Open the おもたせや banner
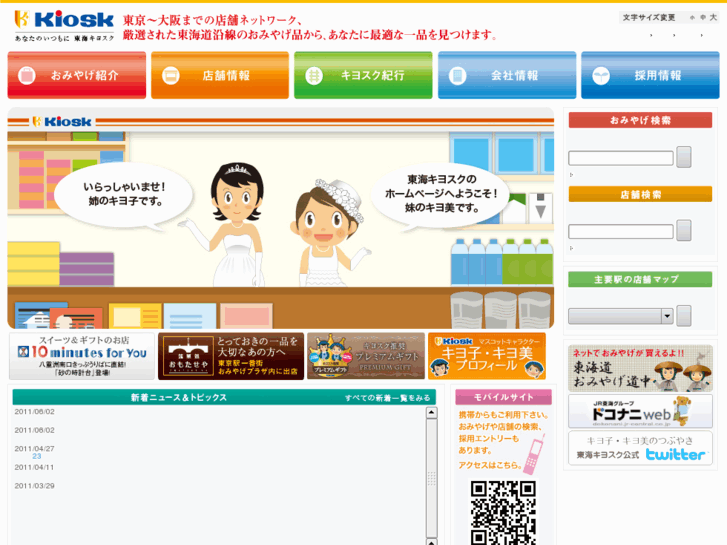This screenshot has width=727, height=545. [231, 356]
